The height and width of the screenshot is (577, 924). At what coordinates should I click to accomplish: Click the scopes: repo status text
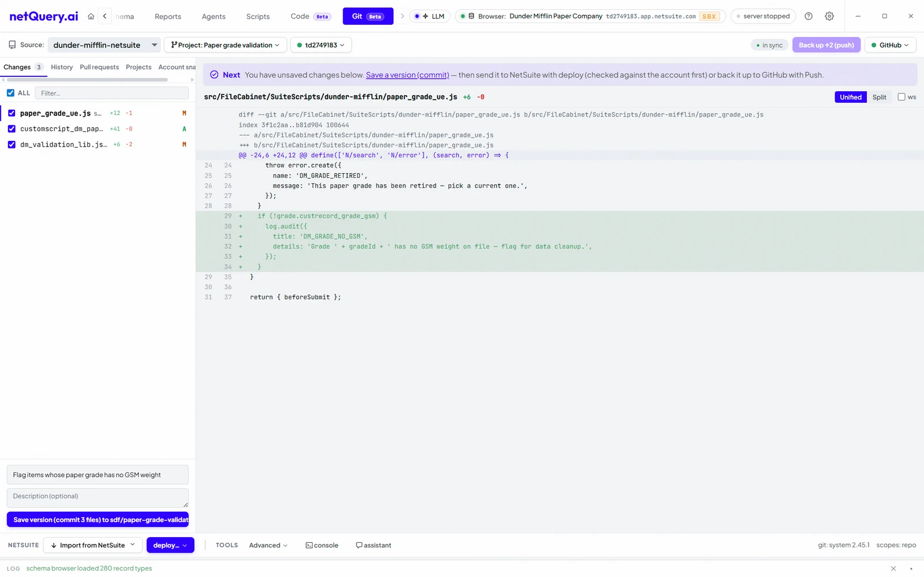click(896, 545)
